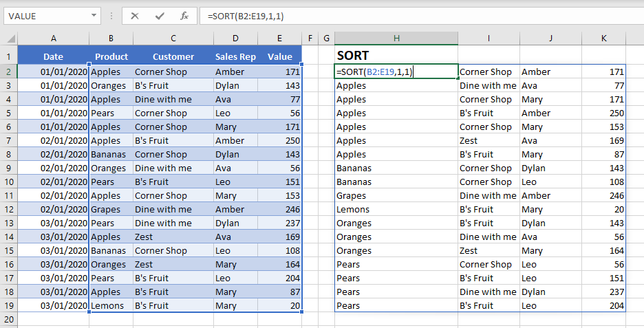Click the Select All corner triangle
Viewport: 644px width, 328px height.
[11, 39]
